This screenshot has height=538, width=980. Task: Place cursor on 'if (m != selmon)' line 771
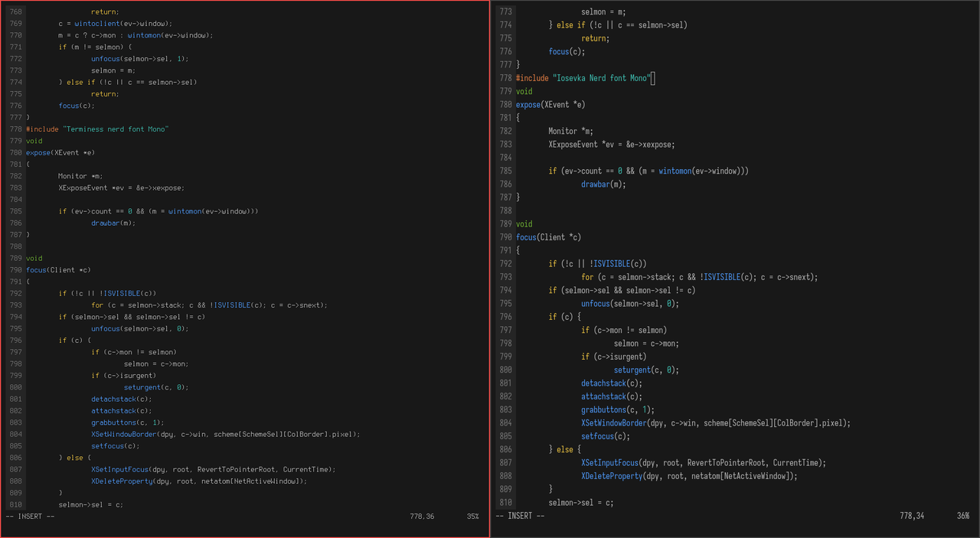[x=96, y=47]
